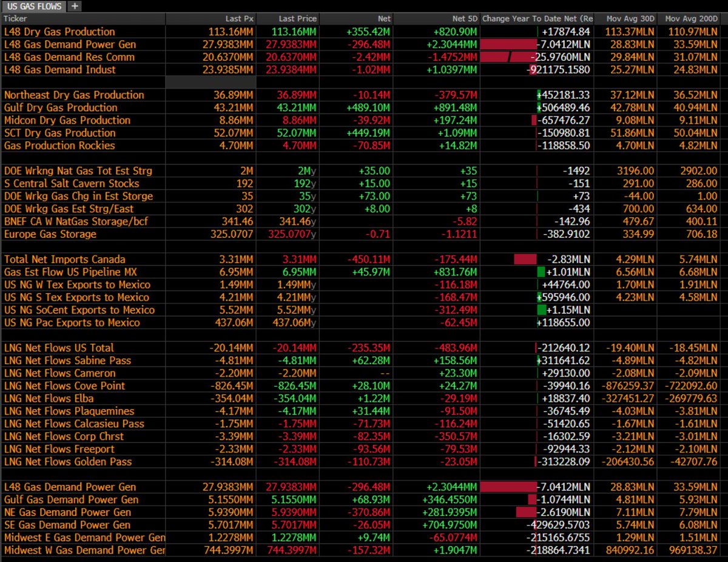Viewport: 728px width, 562px height.
Task: Select Midwest E Gas Demand Power Gen ticker
Action: (84, 538)
